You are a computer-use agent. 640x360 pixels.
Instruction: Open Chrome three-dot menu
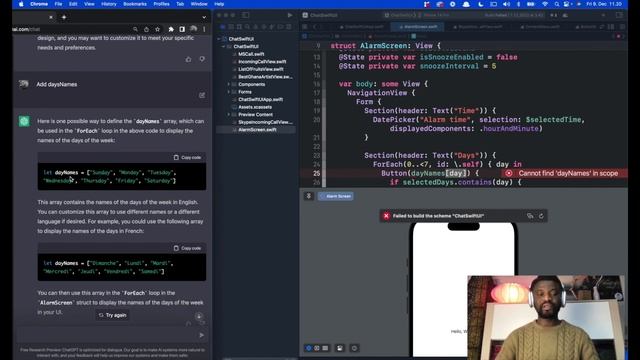204,29
